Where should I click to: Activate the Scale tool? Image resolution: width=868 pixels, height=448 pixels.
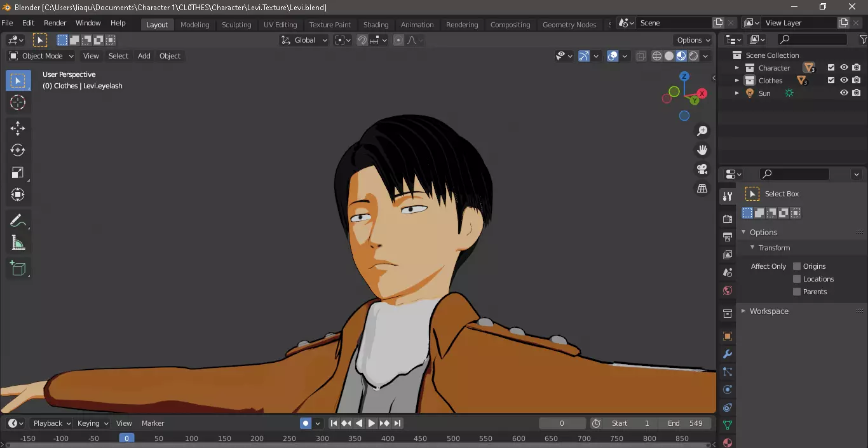pyautogui.click(x=18, y=173)
